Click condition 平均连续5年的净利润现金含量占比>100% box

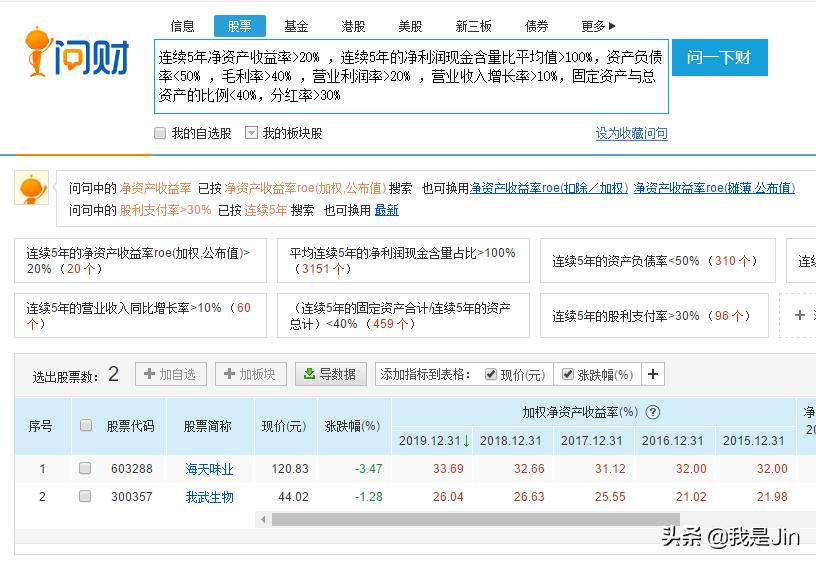[x=403, y=261]
